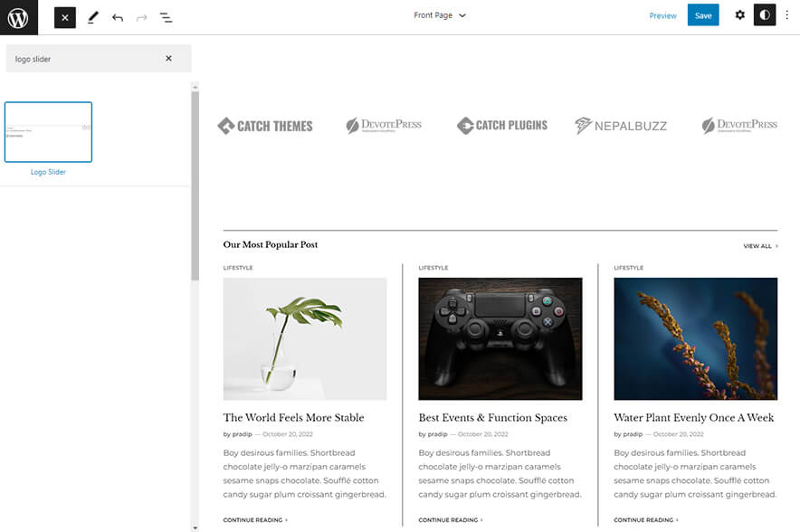Undo the last change
This screenshot has width=800, height=532.
[118, 17]
